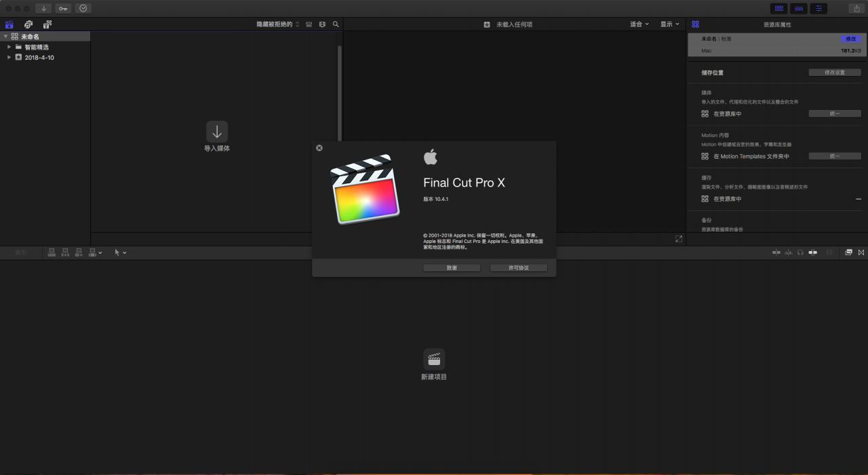Click the 版本 10.4.1 version text

click(436, 199)
